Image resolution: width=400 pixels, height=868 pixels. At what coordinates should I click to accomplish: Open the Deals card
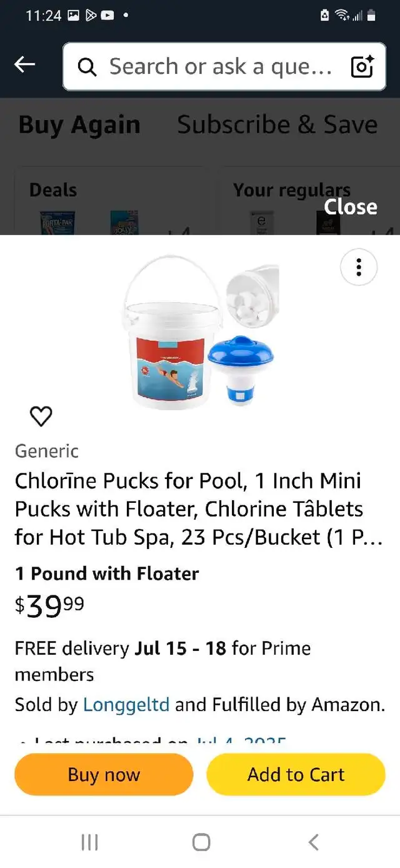109,201
